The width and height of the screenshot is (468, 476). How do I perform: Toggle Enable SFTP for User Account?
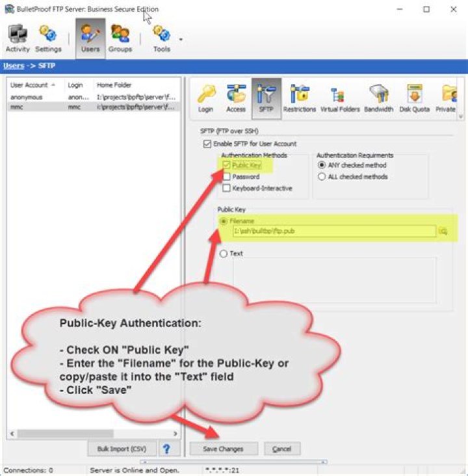[207, 144]
